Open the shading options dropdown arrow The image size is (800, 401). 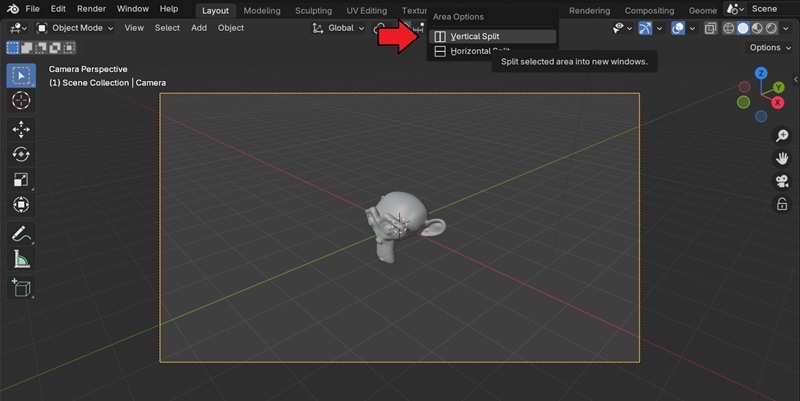pos(785,28)
